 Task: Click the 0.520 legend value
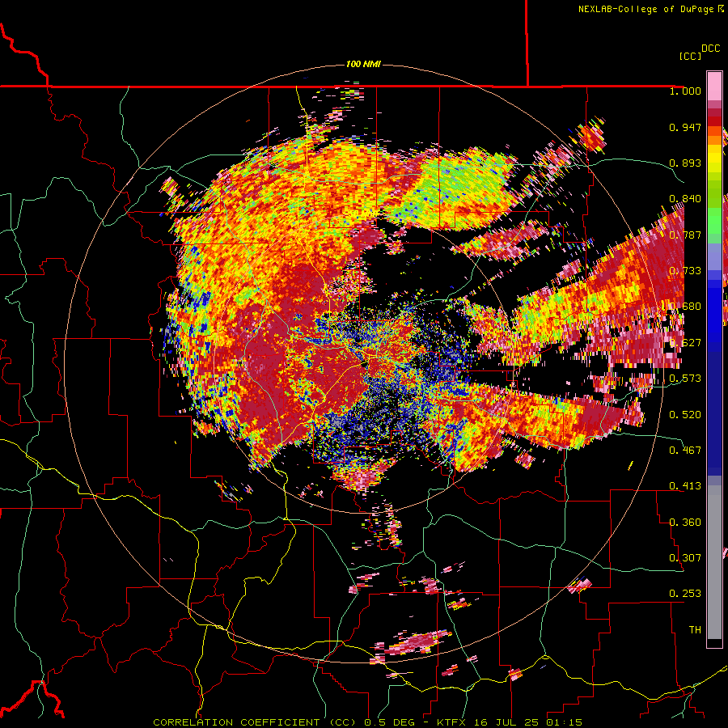(x=685, y=415)
